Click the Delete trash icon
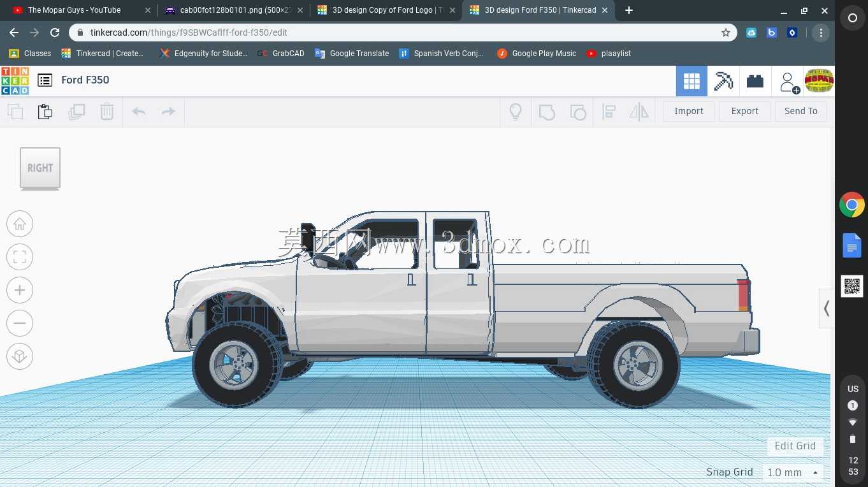868x487 pixels. point(107,112)
